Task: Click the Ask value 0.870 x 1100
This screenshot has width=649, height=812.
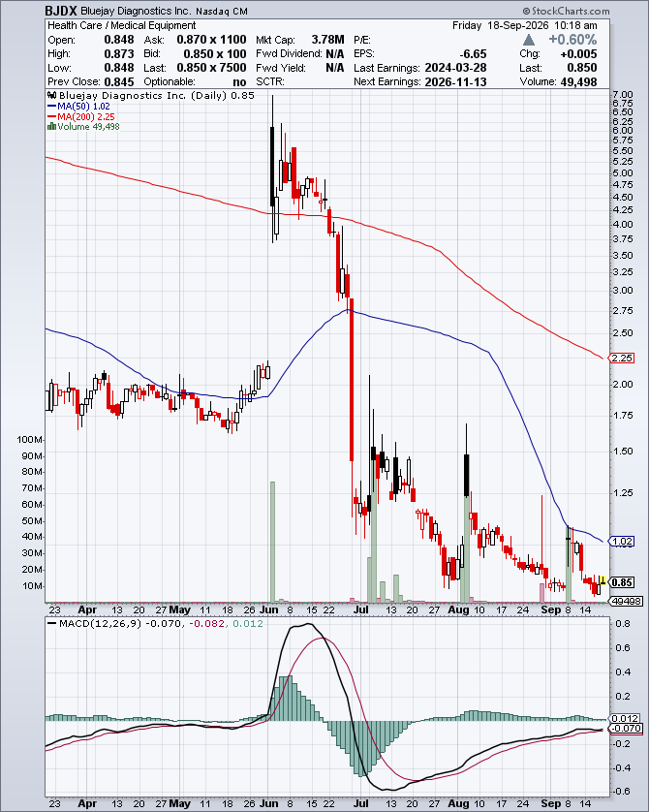Action: (212, 40)
